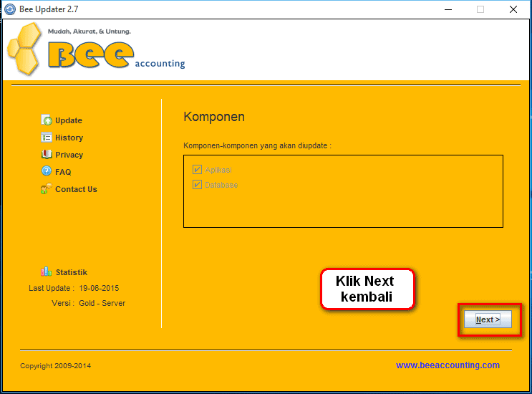Viewport: 532px width, 394px height.
Task: Minimize the Bee Updater window
Action: coord(448,9)
